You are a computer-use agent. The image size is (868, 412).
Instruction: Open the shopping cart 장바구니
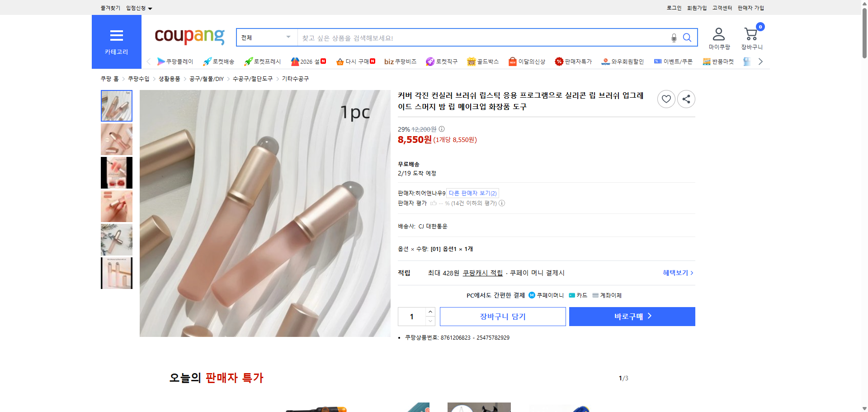751,37
